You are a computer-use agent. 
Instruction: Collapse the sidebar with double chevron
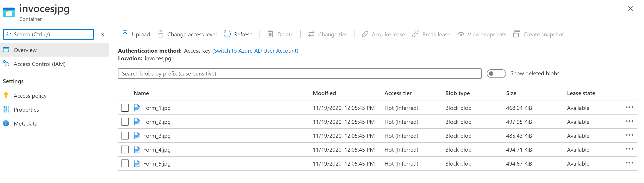click(x=102, y=34)
